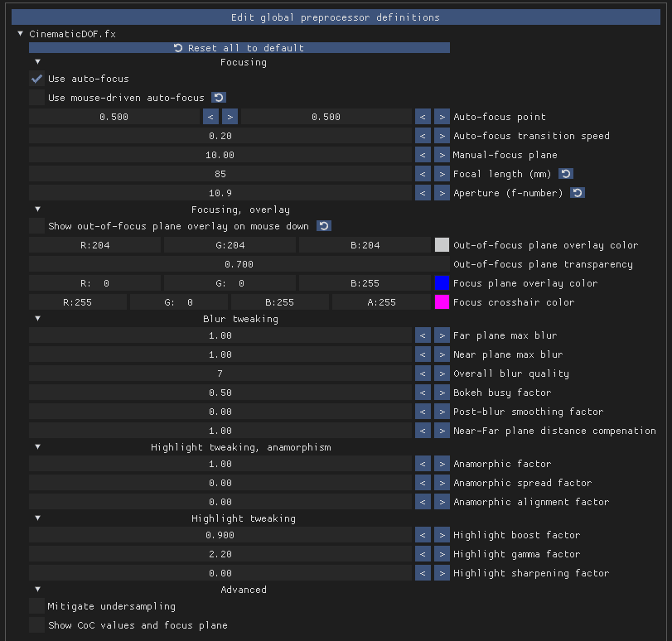Screen dimensions: 672x641
Task: Collapse the CinematicDOF.fx tree node
Action: (21, 34)
